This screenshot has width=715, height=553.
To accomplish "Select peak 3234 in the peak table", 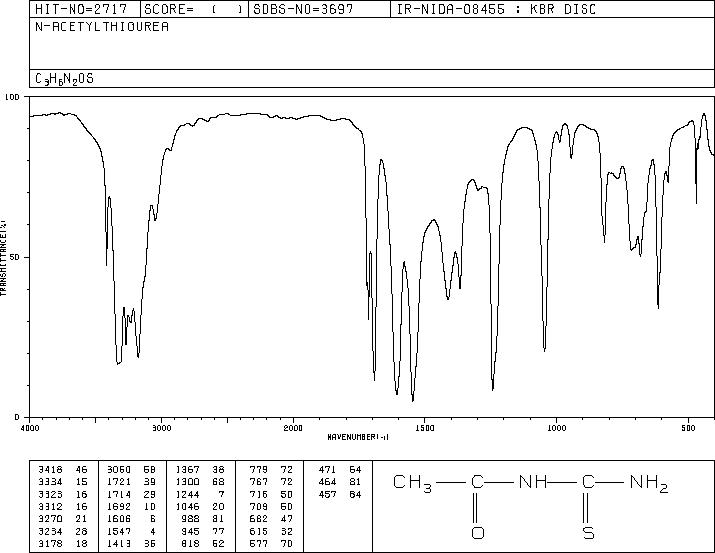I will click(50, 532).
